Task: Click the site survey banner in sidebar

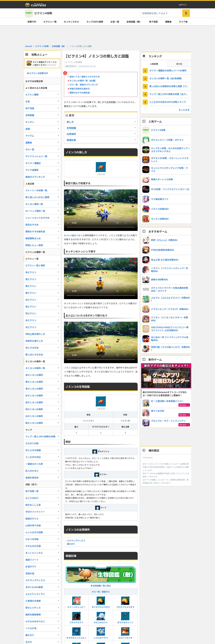Action: [x=42, y=64]
